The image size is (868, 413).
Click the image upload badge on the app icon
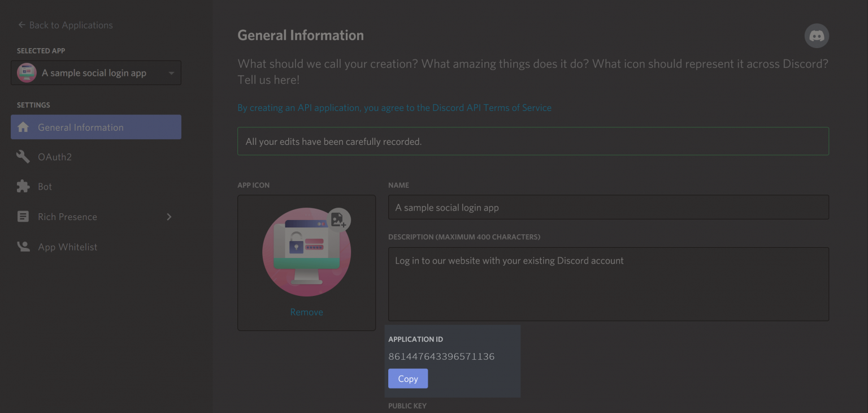[x=339, y=221]
